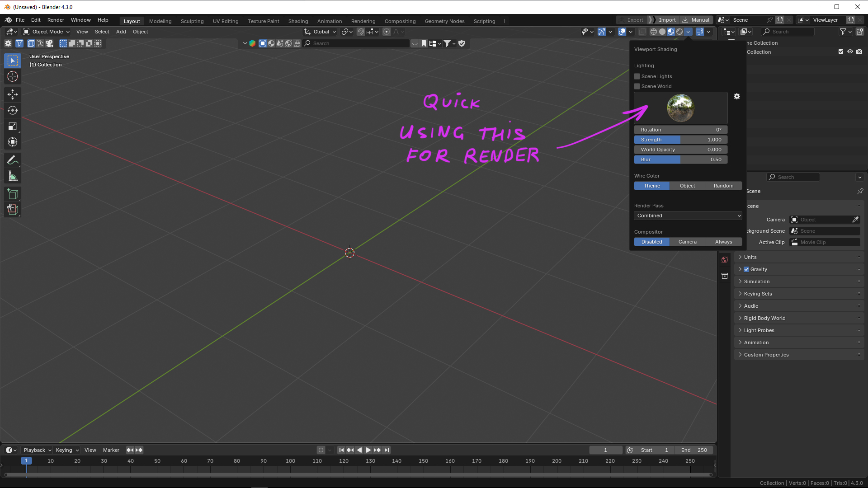Click the Blur slider
Screen dimensions: 868x488
pos(680,160)
